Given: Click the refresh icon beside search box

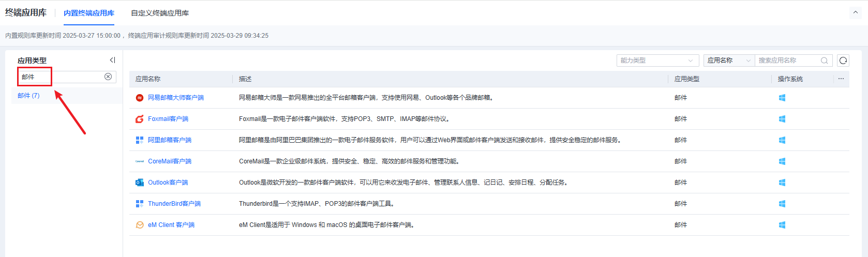Looking at the screenshot, I should point(843,61).
